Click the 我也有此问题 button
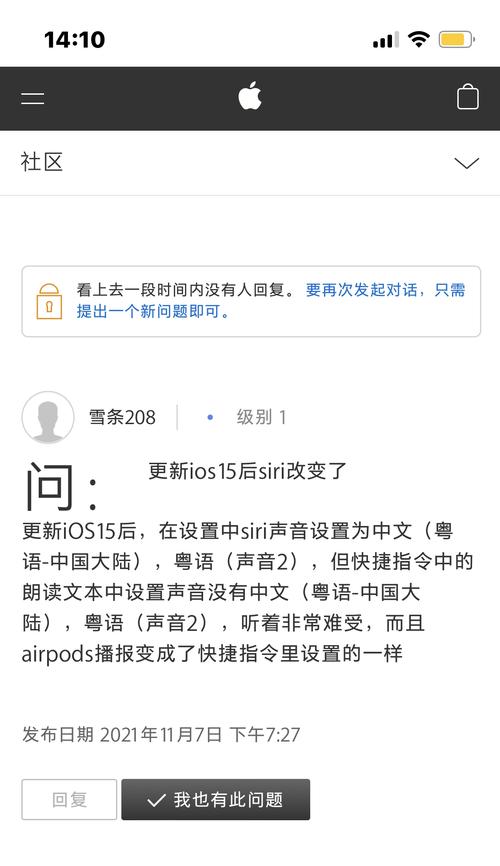Image resolution: width=500 pixels, height=866 pixels. (215, 799)
